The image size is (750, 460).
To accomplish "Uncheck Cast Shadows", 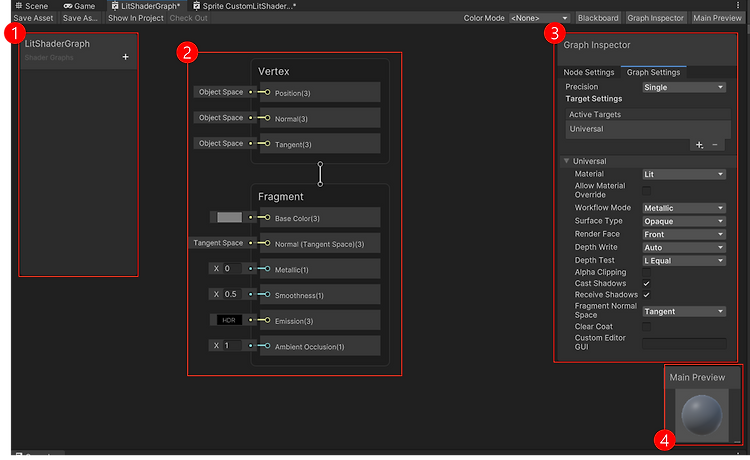I will pyautogui.click(x=646, y=284).
